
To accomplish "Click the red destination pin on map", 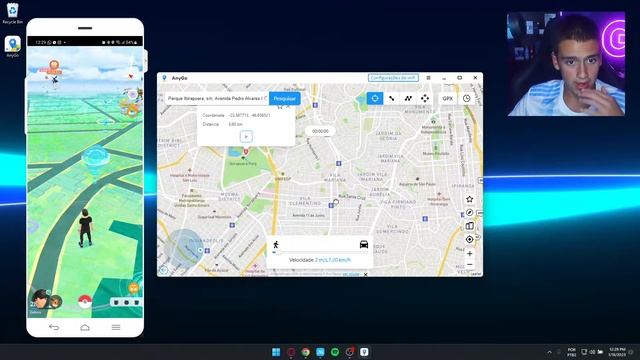I will pos(246,152).
